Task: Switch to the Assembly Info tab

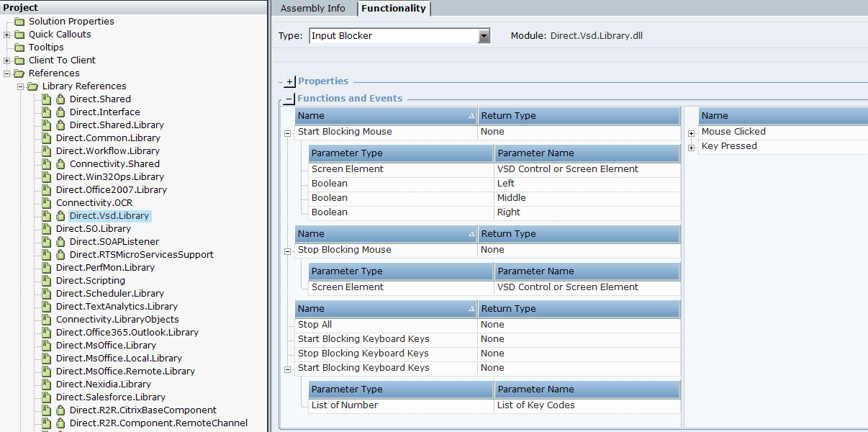Action: tap(312, 9)
